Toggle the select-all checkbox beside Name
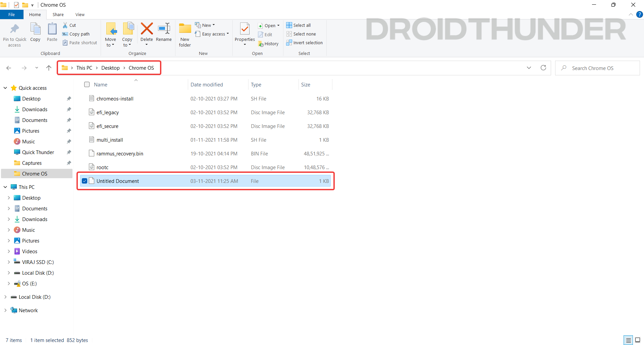This screenshot has height=345, width=644. 87,84
